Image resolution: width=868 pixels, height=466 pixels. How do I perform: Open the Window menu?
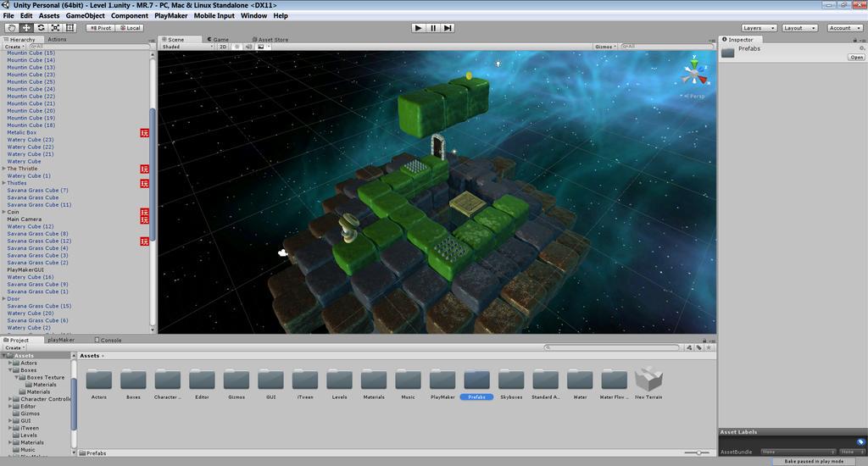[x=253, y=15]
